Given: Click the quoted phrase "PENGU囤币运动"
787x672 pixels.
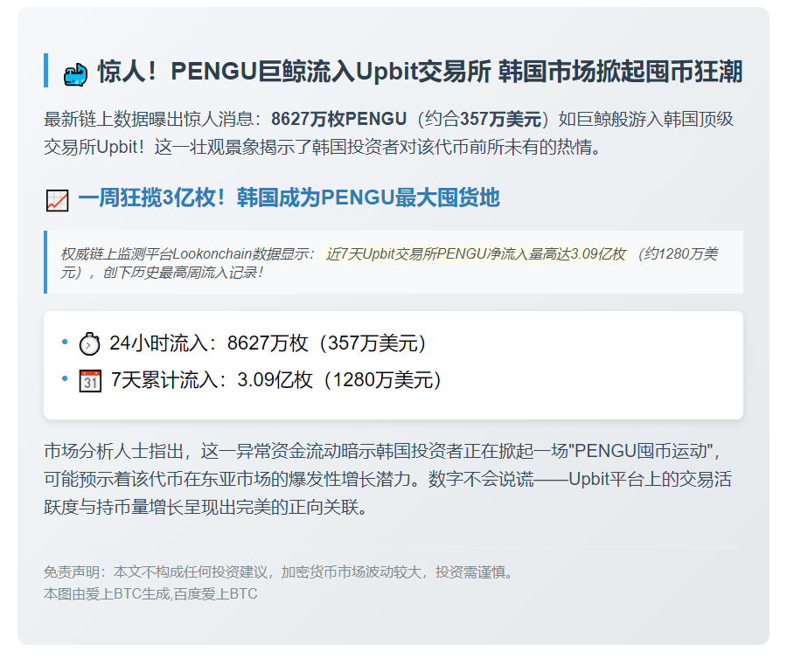Looking at the screenshot, I should coord(640,451).
